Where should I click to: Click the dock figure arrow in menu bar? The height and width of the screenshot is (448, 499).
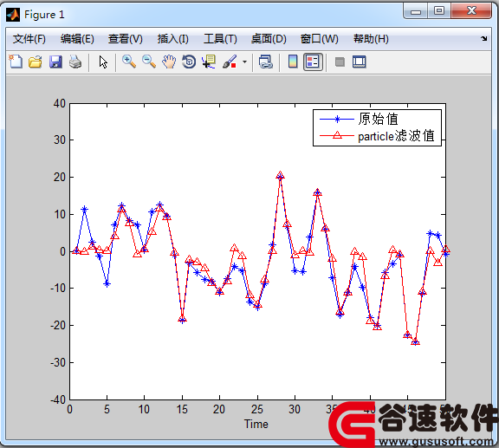click(484, 38)
